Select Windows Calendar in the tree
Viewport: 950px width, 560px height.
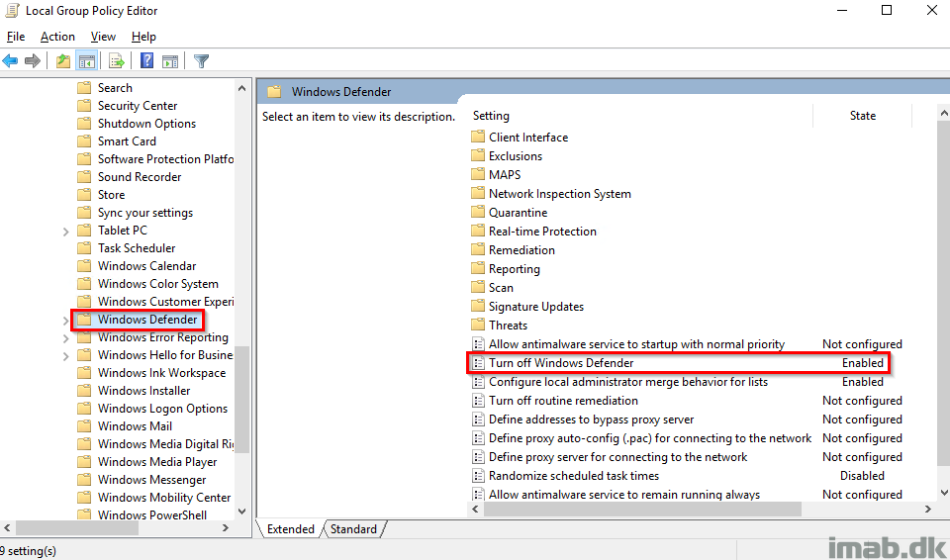(146, 266)
